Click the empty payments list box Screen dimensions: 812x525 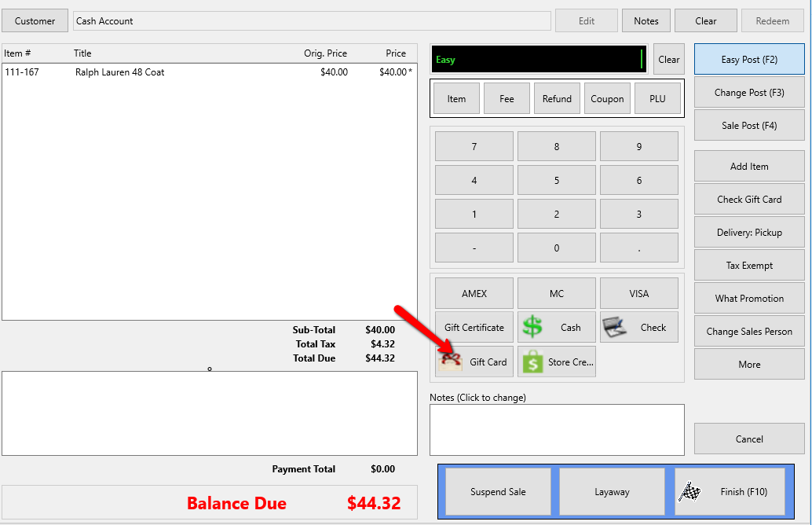pyautogui.click(x=209, y=413)
